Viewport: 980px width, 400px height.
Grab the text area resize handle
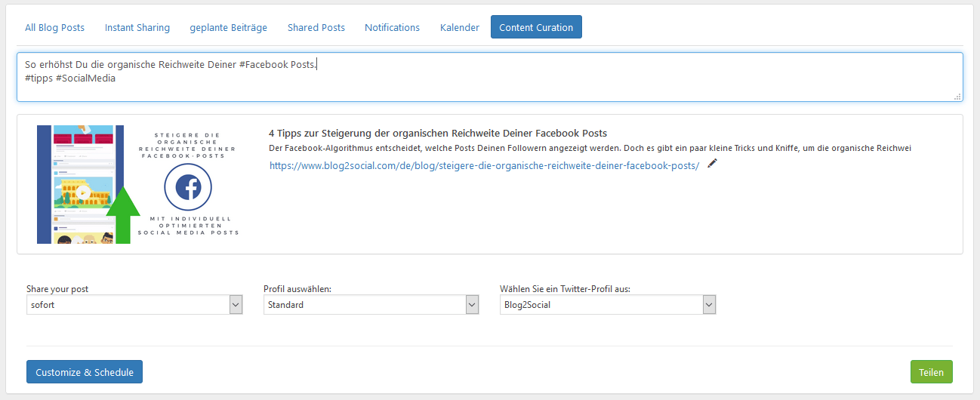(957, 97)
